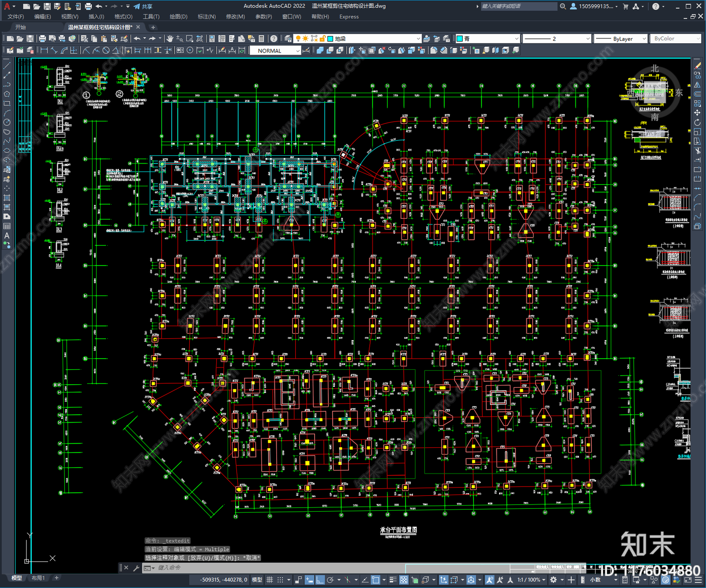Click the Plot printer icon in Standard toolbar

[42, 39]
